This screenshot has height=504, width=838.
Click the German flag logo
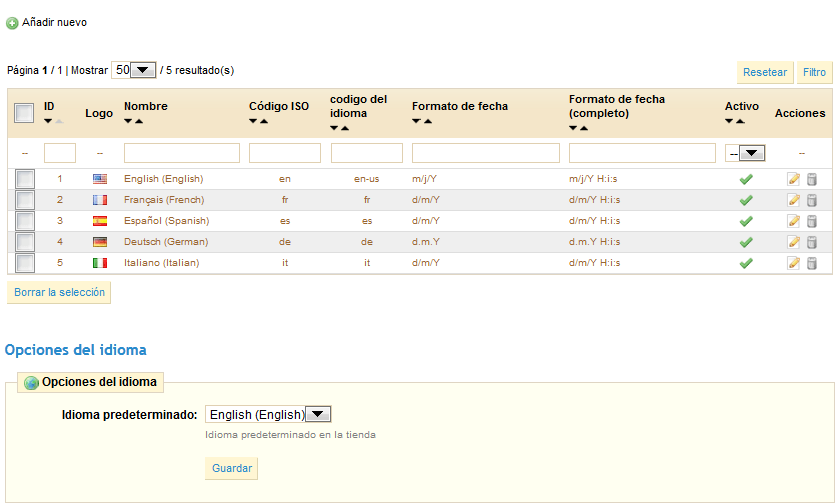pyautogui.click(x=100, y=242)
